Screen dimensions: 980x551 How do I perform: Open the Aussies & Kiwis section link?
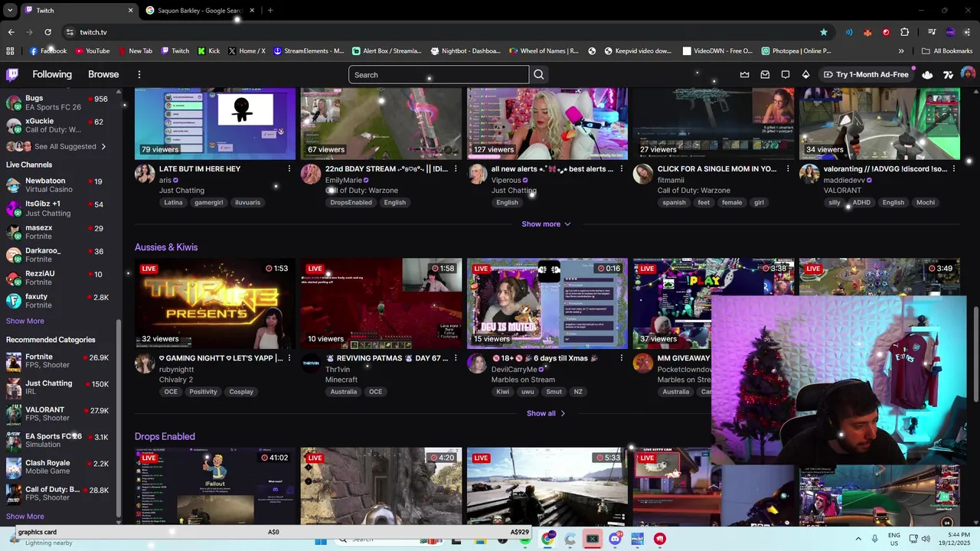coord(166,247)
